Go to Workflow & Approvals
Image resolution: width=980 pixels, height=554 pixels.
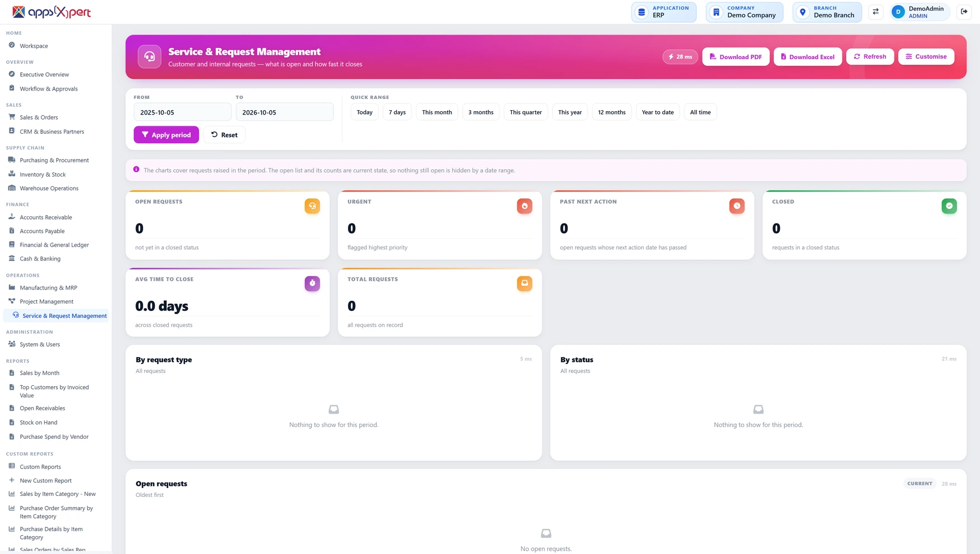coord(49,89)
